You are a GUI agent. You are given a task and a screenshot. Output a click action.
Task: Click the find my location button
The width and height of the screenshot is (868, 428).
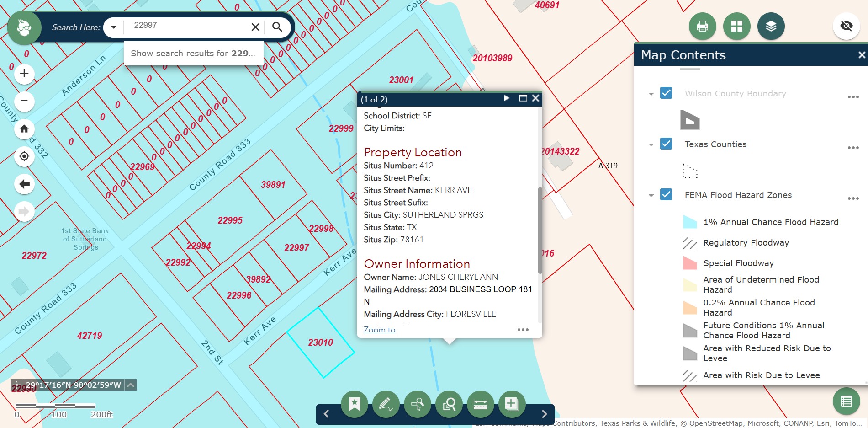coord(25,156)
